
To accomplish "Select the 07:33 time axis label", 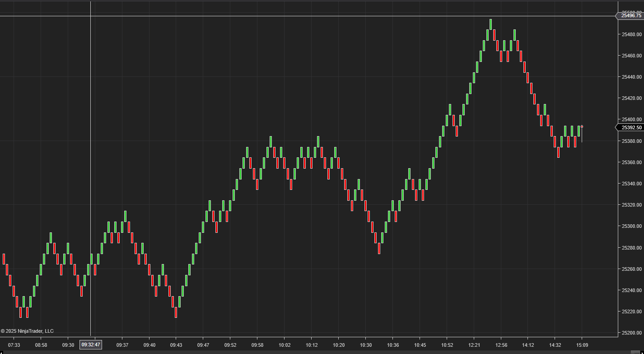I will click(14, 345).
